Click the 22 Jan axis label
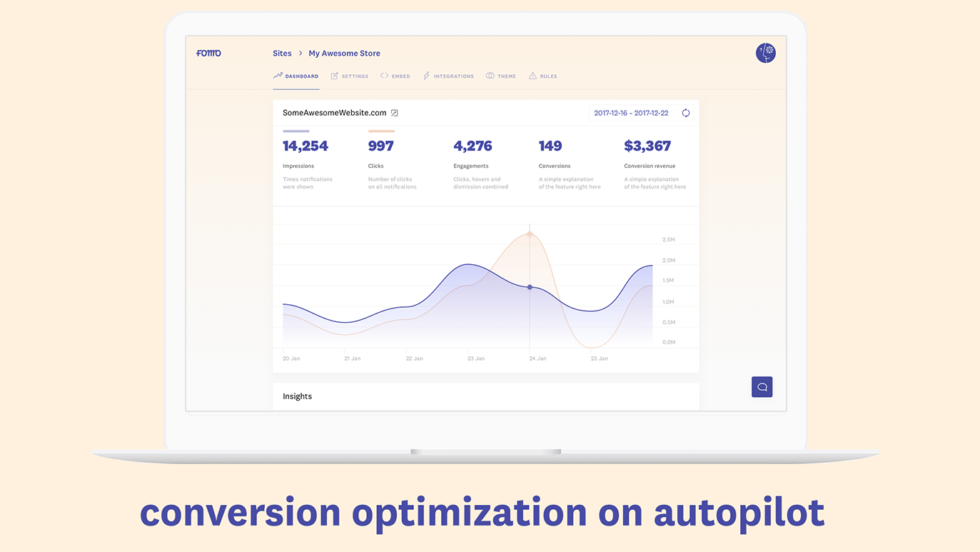The height and width of the screenshot is (552, 980). pos(415,358)
